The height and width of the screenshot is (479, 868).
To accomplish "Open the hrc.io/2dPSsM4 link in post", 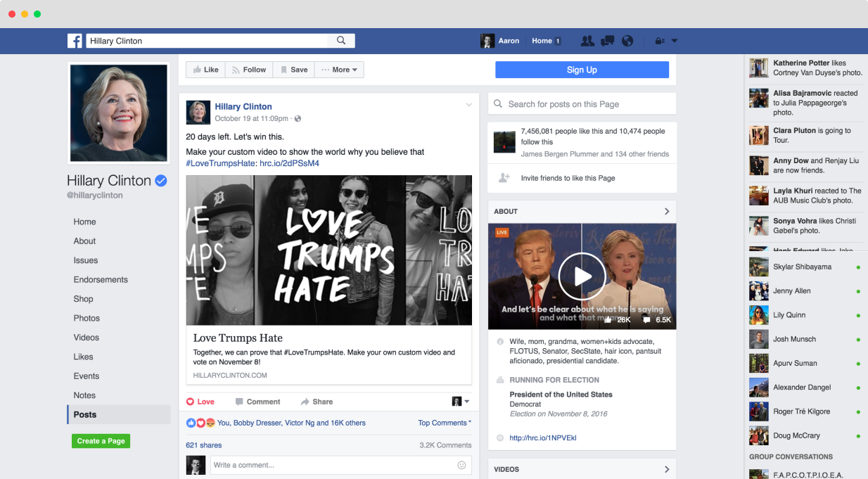I will 289,163.
